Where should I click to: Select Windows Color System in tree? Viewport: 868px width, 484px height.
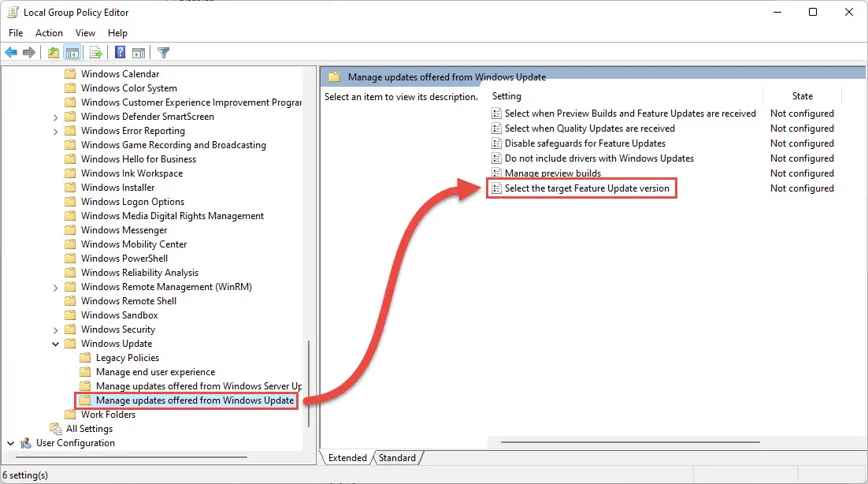tap(129, 88)
